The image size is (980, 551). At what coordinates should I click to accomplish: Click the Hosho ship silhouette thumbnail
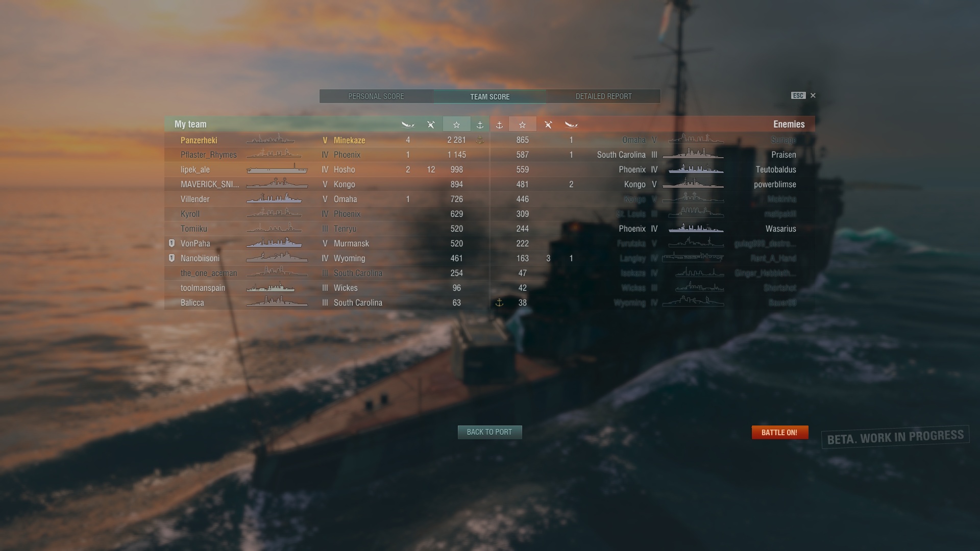[x=277, y=169]
